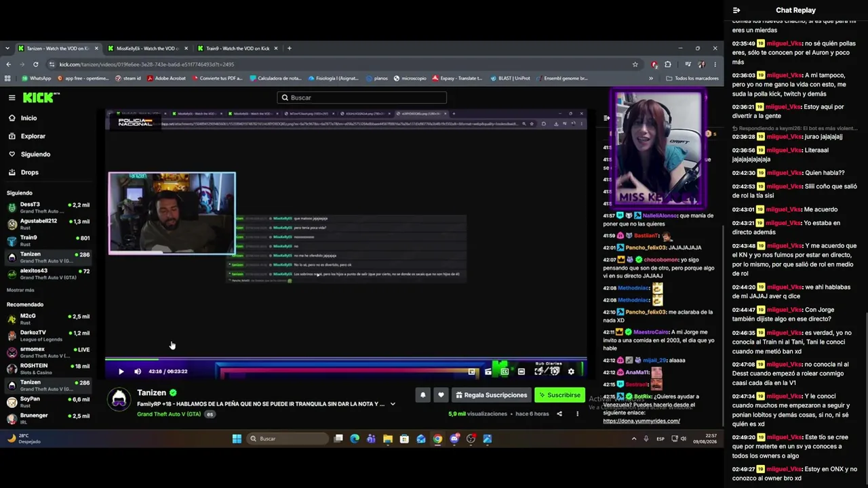Open the Kick sidebar hamburger menu

click(12, 98)
